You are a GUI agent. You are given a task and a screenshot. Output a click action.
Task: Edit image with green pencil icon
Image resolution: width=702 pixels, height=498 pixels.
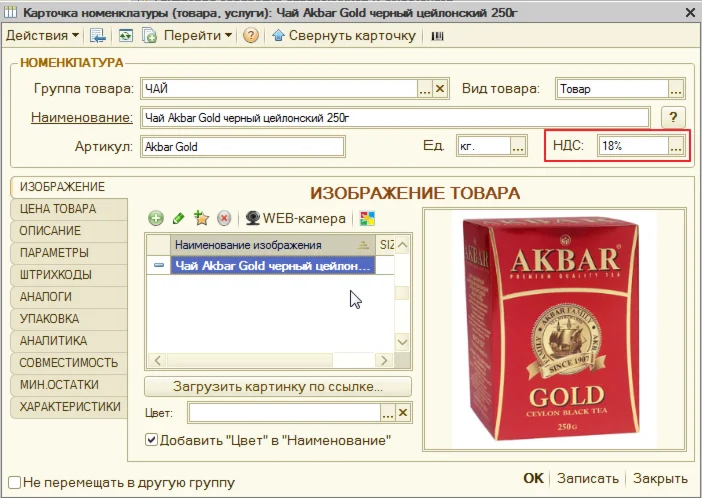click(x=178, y=219)
